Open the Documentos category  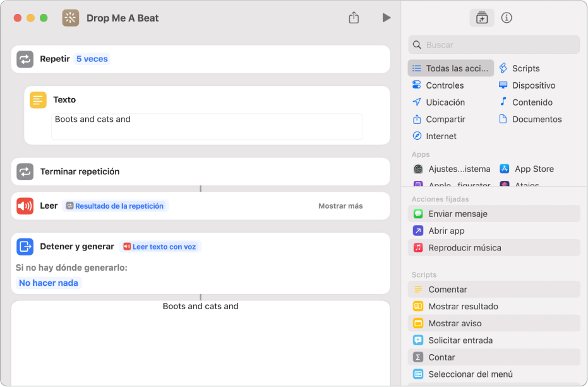click(531, 120)
